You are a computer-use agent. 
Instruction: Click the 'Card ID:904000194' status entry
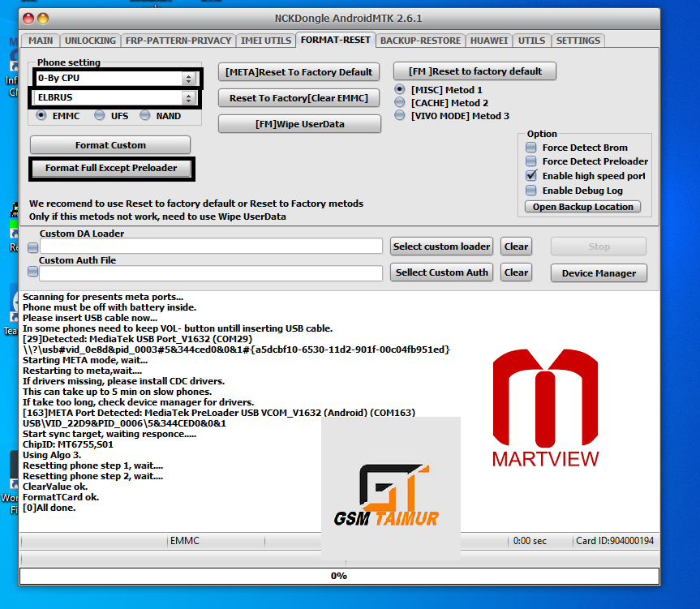coord(615,541)
